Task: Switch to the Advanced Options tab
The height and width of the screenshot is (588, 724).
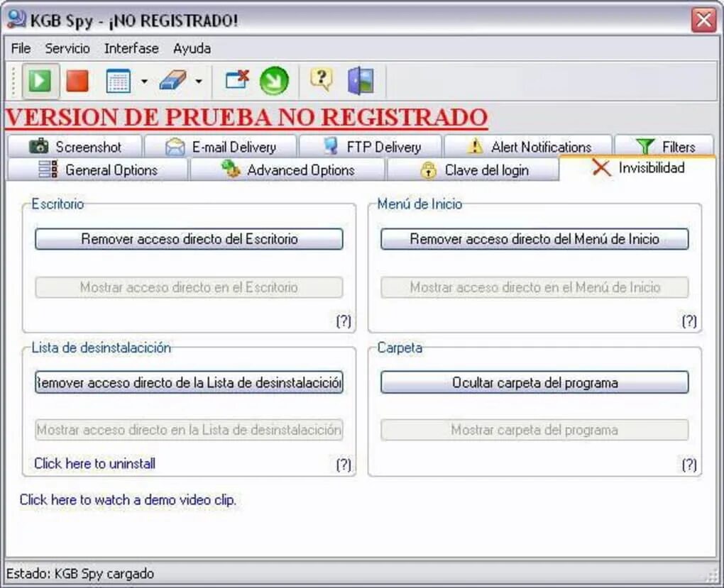Action: pyautogui.click(x=287, y=170)
